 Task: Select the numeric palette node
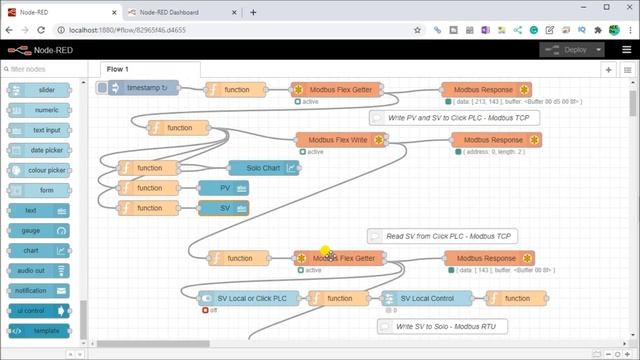[39, 110]
